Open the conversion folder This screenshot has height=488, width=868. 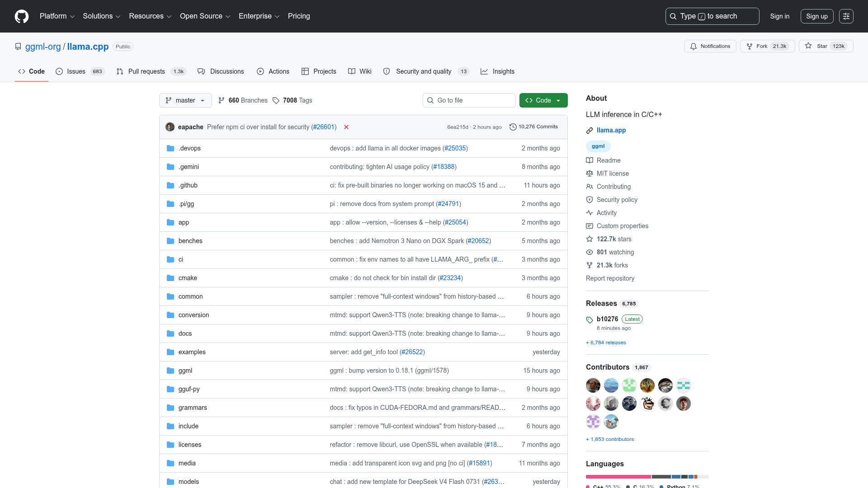[193, 315]
